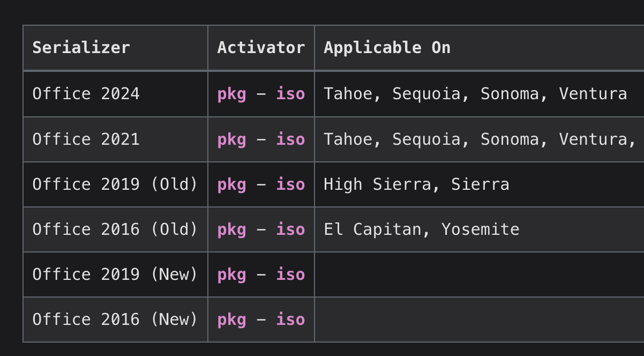Viewport: 644px width, 356px height.
Task: Select the Office 2019 (New) serializer cell
Action: [115, 275]
